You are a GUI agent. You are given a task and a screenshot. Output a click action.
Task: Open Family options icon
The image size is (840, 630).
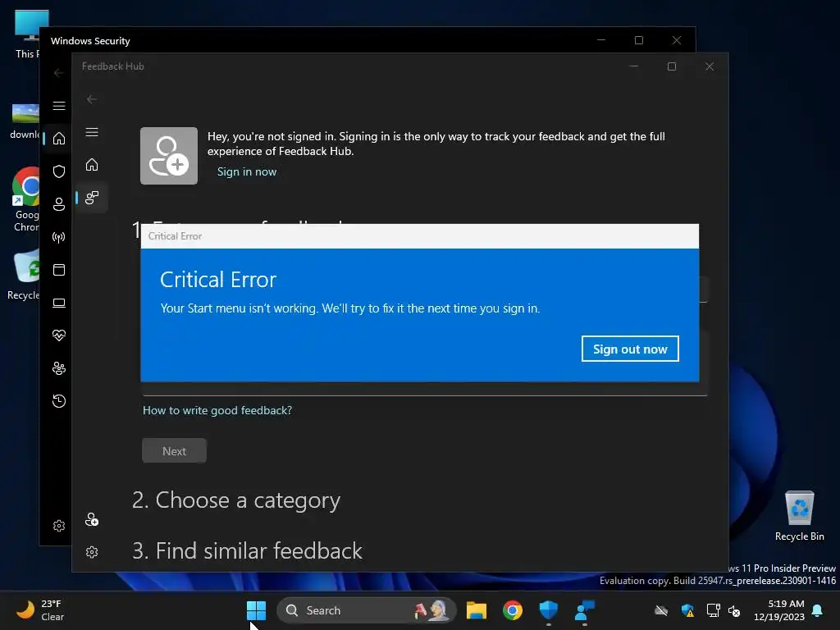click(59, 368)
